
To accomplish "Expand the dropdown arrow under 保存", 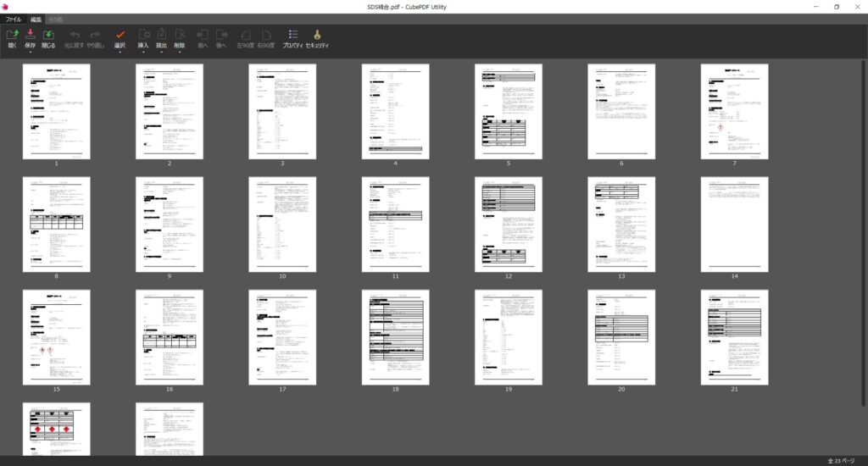I will point(31,53).
